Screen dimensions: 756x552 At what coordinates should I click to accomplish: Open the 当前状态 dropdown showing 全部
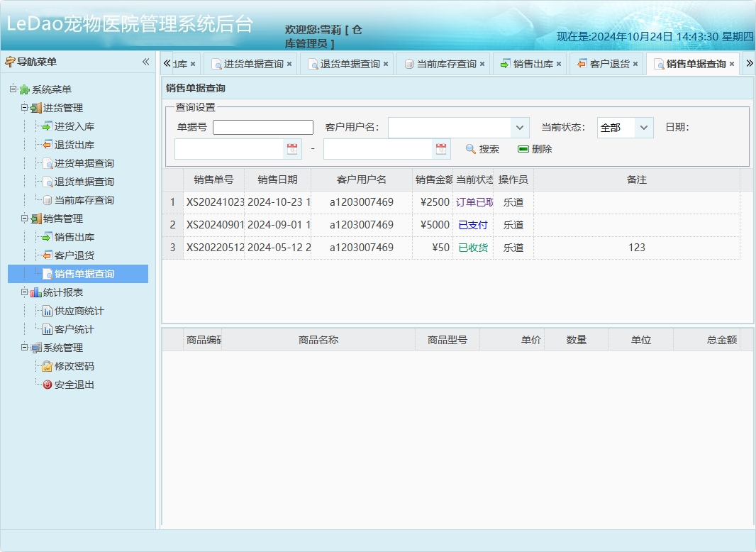coord(625,126)
